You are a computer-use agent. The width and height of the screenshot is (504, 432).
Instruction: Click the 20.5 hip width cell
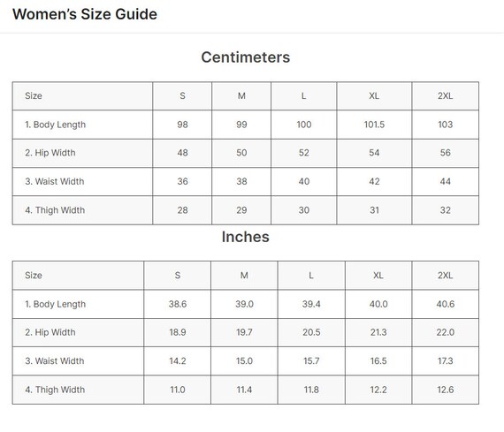click(x=311, y=332)
